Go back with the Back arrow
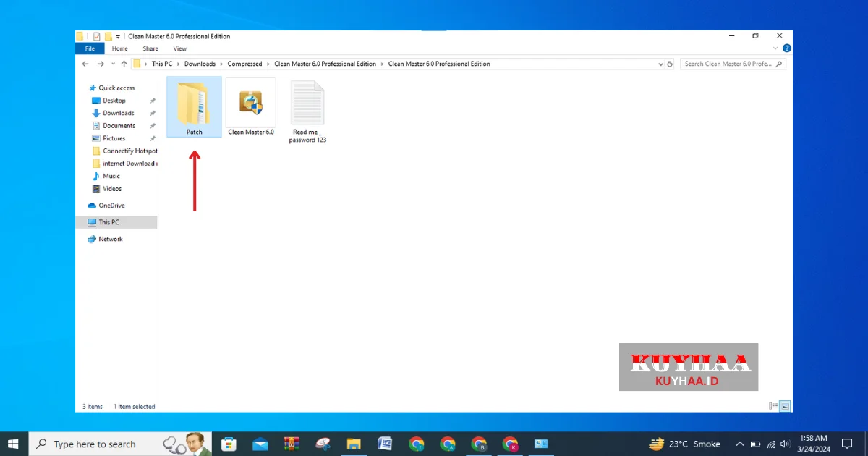This screenshot has height=456, width=868. [86, 64]
